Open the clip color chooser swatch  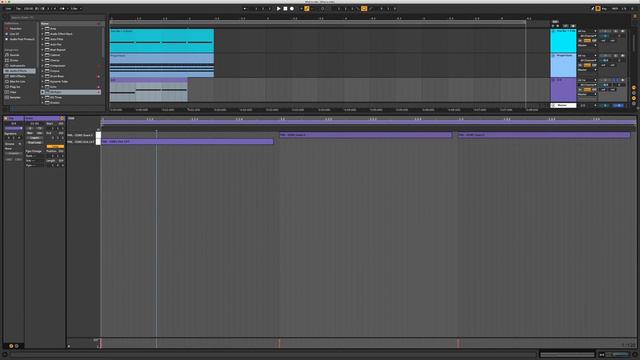[13, 128]
